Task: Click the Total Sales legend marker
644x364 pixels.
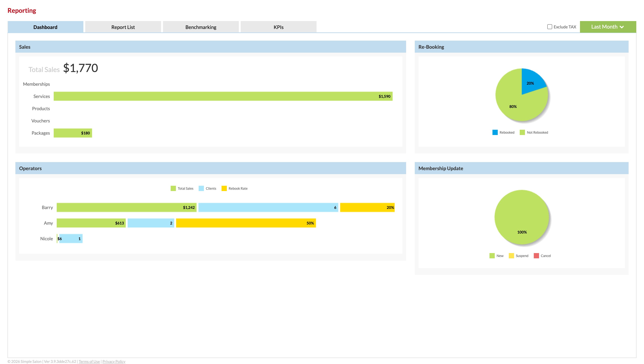Action: [173, 188]
